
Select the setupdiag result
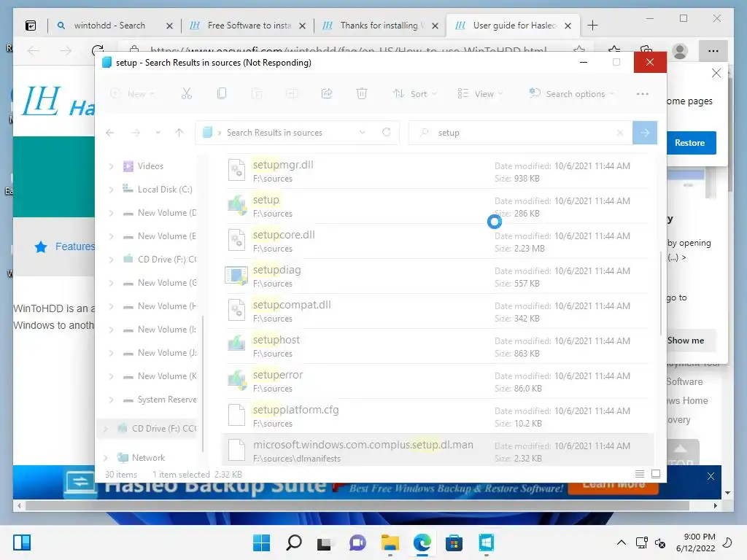[438, 276]
